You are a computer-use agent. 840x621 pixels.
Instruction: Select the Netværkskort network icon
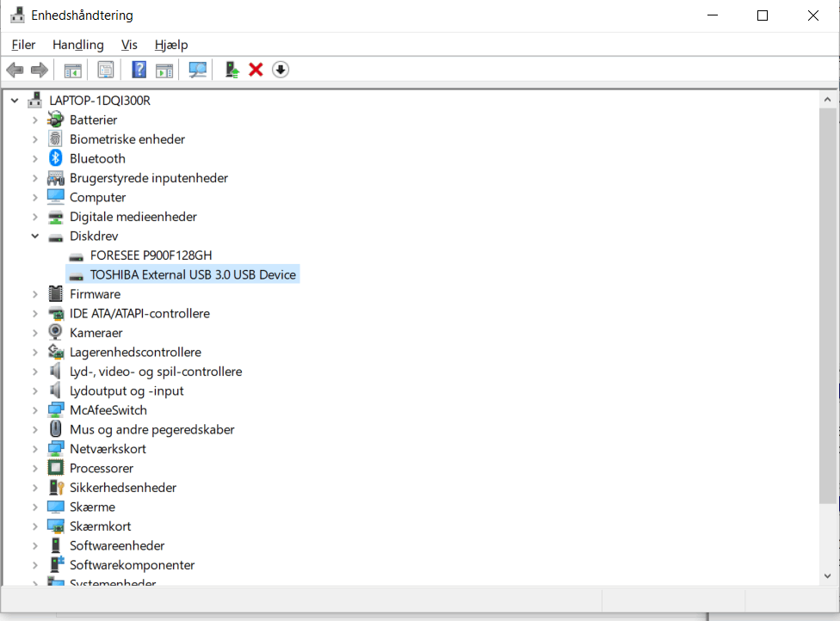pyautogui.click(x=55, y=449)
